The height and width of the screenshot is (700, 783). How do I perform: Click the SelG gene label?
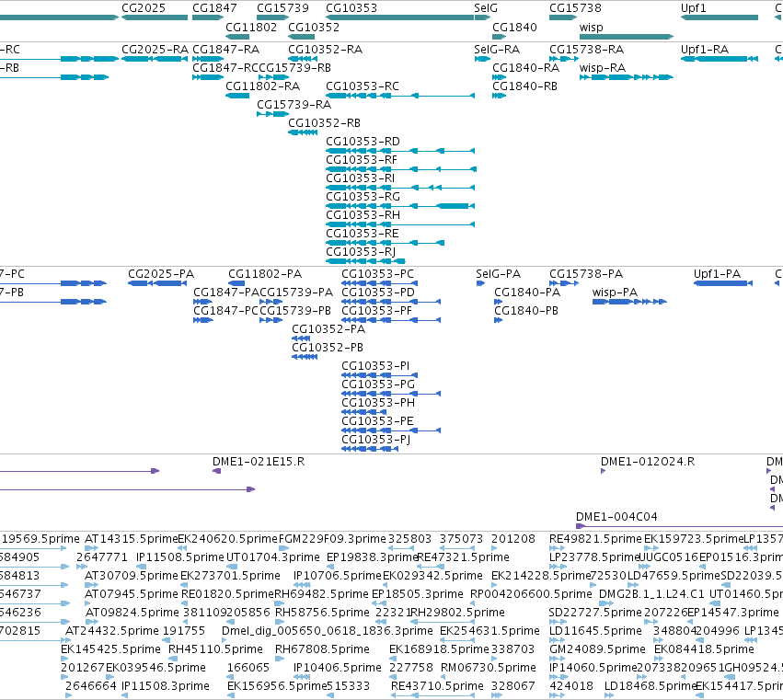click(x=486, y=8)
